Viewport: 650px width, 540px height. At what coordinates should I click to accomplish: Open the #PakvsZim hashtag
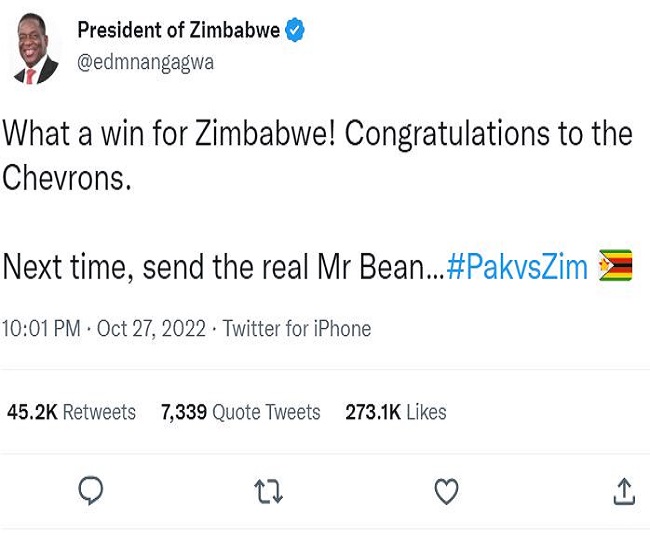tap(516, 267)
